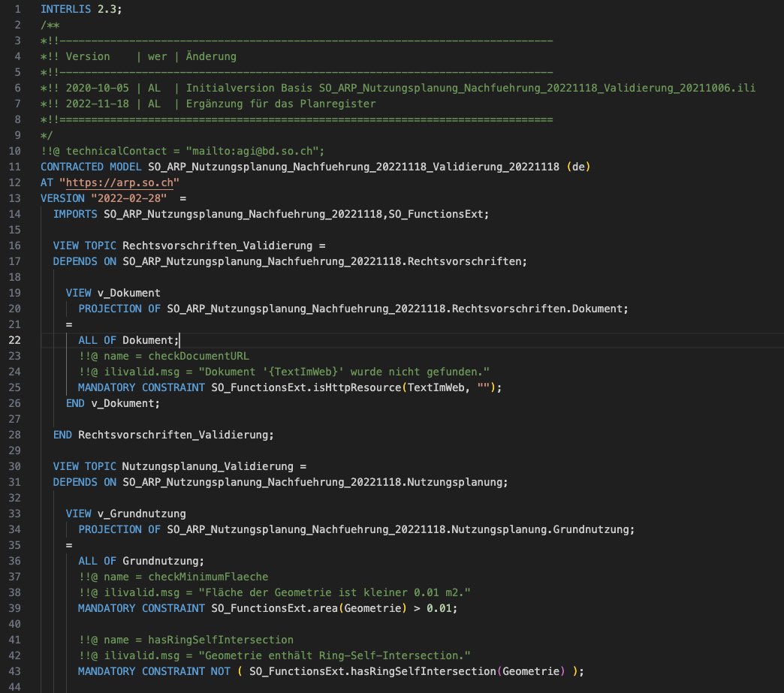
Task: Click 'END Rechtsvorschriften_Validierung;' line
Action: (164, 435)
